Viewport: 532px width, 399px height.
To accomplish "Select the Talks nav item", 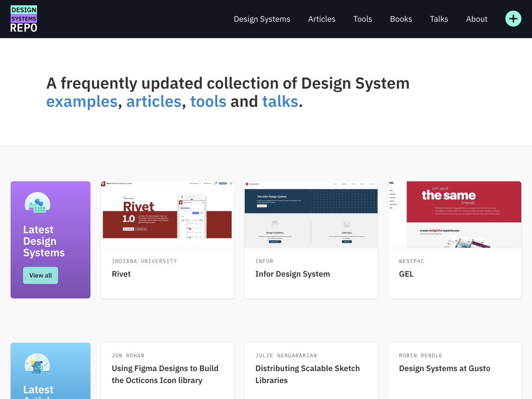I will click(x=439, y=19).
